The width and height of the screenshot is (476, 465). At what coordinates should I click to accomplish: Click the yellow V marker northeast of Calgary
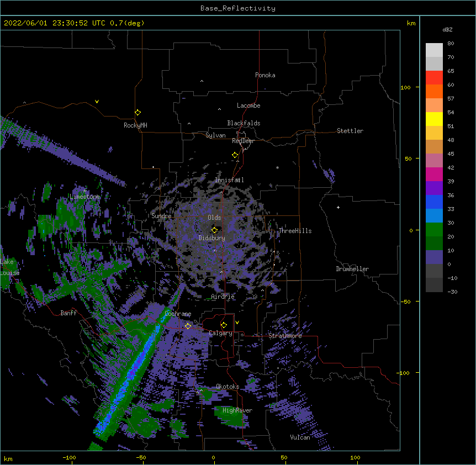click(237, 323)
